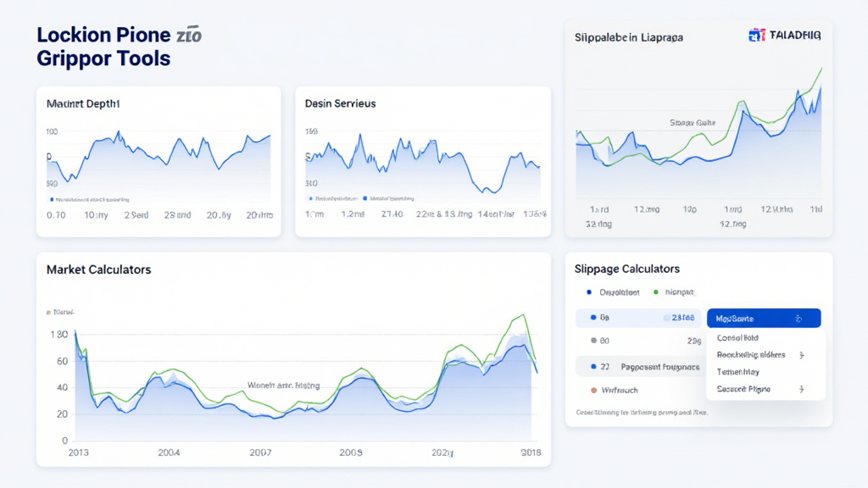Click the Market Calculators heading
Viewport: 868px width, 488px height.
tap(98, 269)
